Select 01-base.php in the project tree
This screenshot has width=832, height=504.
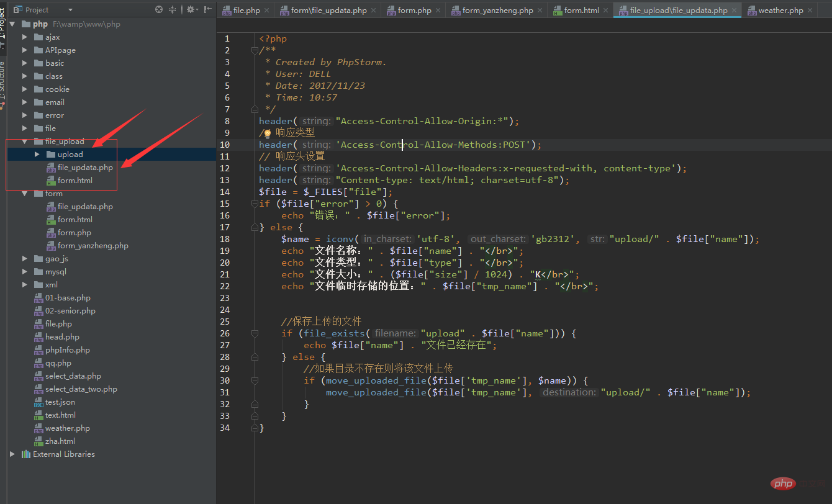62,298
